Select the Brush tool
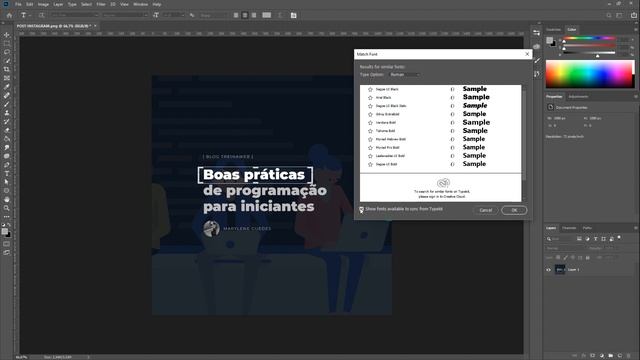640x360 pixels. [x=7, y=104]
